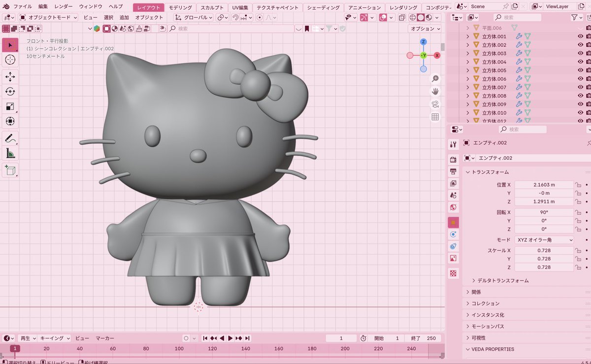Open the Physics properties tab
Screen dimensions: 591x364
[453, 234]
